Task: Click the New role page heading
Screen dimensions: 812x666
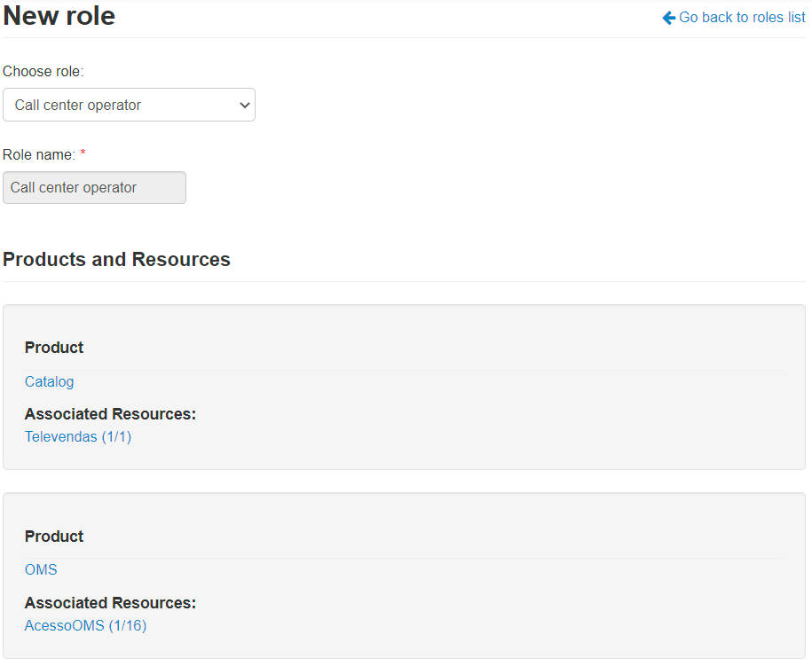Action: tap(59, 16)
